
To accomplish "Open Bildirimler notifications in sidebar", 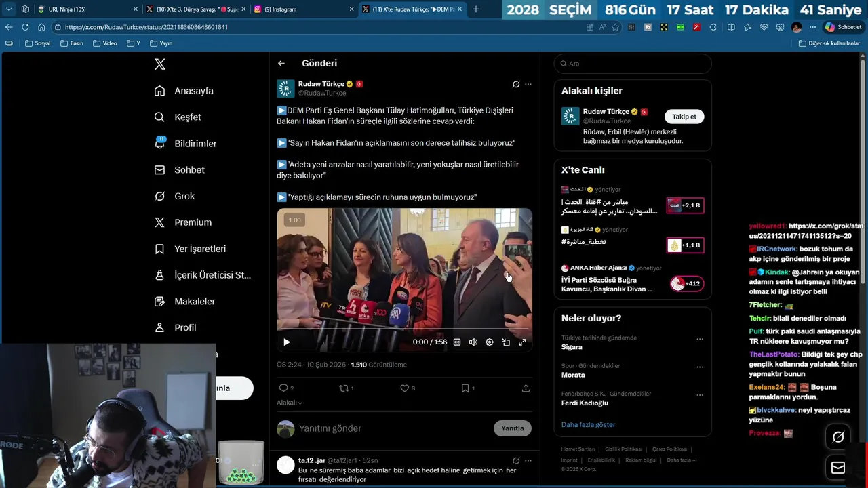I will 186,144.
